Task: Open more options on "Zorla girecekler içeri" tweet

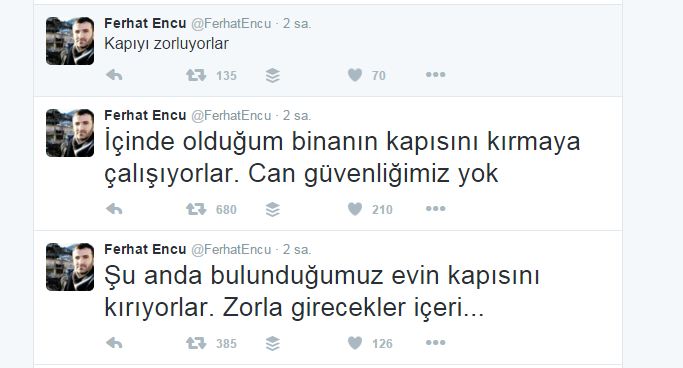Action: [x=436, y=343]
